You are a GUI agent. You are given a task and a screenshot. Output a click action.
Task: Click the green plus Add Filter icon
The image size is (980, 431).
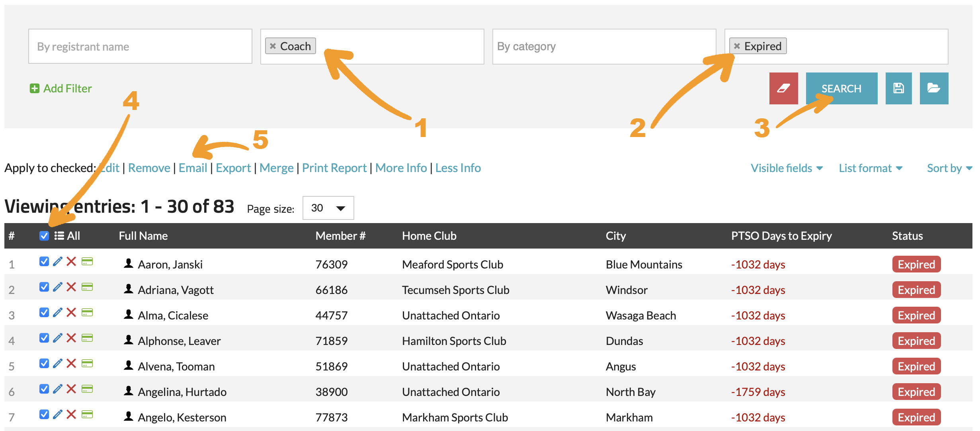[x=35, y=88]
